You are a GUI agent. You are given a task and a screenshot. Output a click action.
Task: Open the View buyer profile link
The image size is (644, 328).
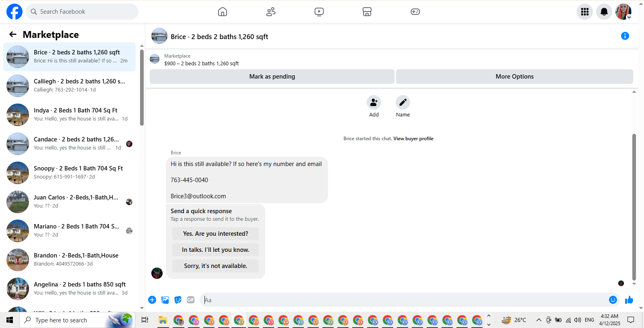pos(413,139)
